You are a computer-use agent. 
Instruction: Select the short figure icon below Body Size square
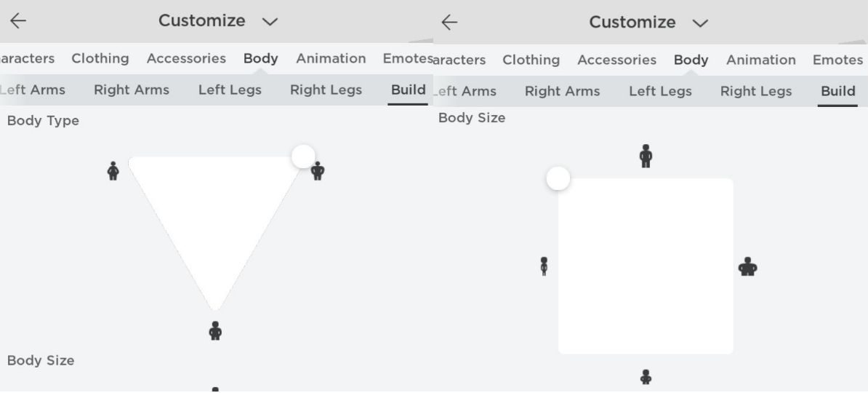(646, 377)
